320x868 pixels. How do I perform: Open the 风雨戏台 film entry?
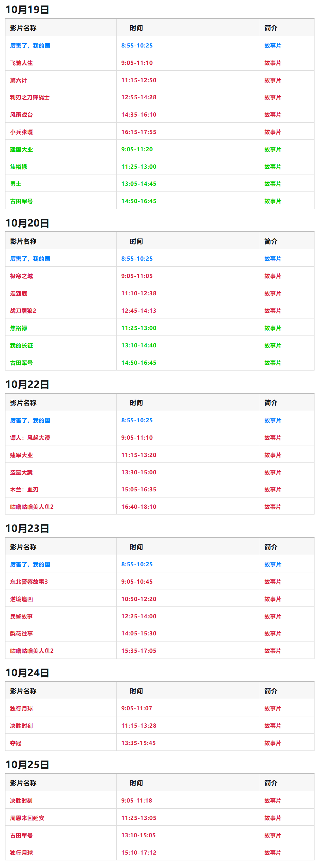pyautogui.click(x=22, y=115)
